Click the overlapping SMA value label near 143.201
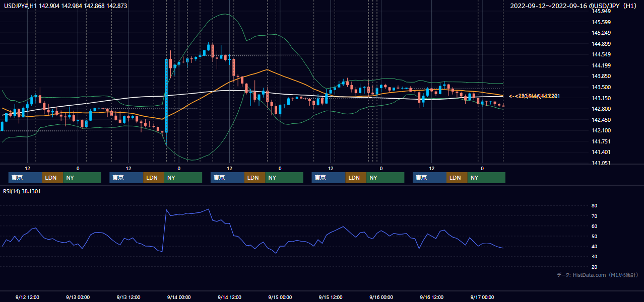 click(x=535, y=96)
